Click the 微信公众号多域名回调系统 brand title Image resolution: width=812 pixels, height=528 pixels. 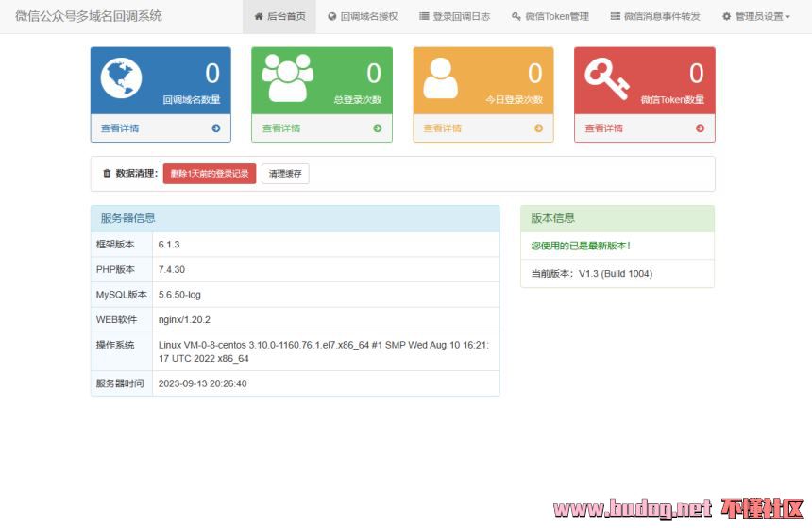click(89, 16)
